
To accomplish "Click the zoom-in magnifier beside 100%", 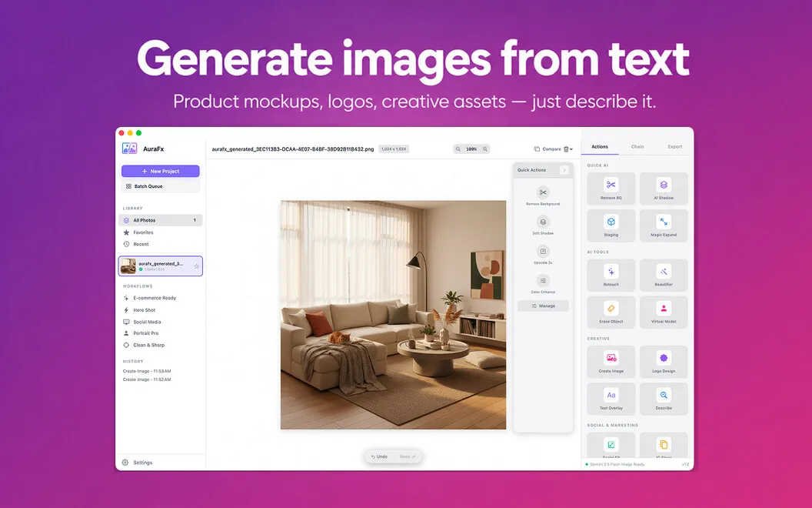I will pos(485,149).
